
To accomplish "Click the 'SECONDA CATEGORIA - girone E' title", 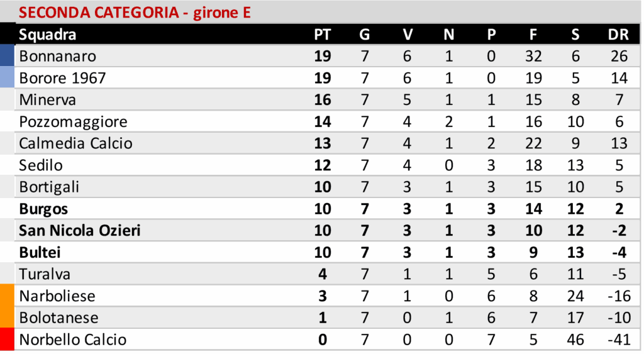I will (x=135, y=13).
